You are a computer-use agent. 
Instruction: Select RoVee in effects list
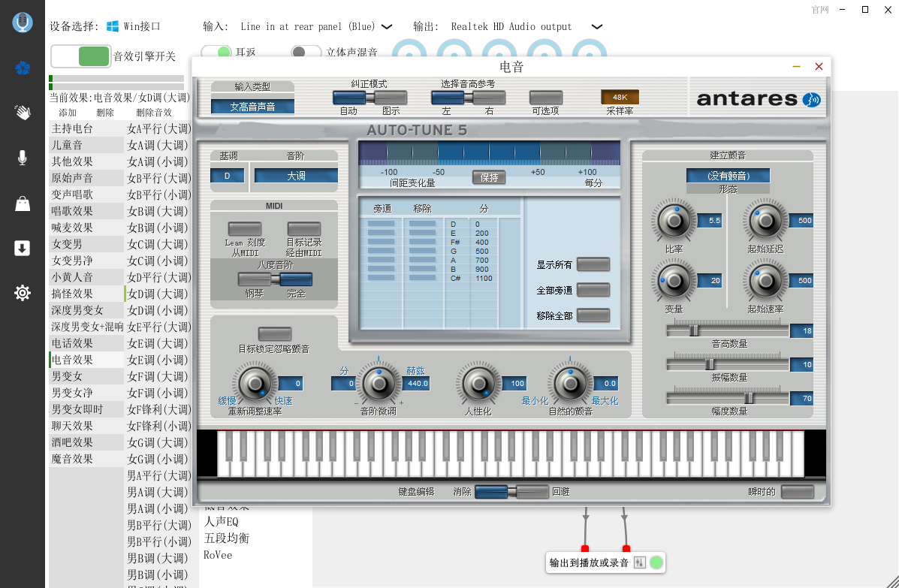[x=218, y=555]
